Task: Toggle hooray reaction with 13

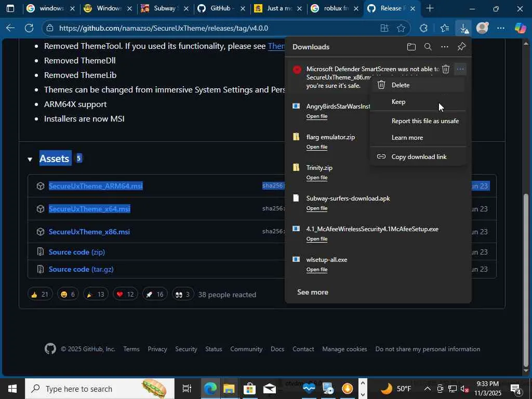Action: 96,294
